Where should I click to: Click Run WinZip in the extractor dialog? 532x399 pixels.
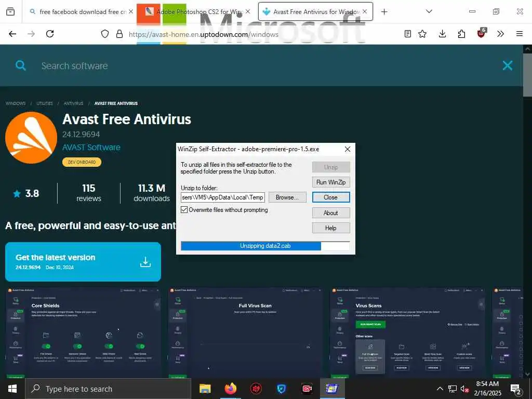tap(331, 182)
